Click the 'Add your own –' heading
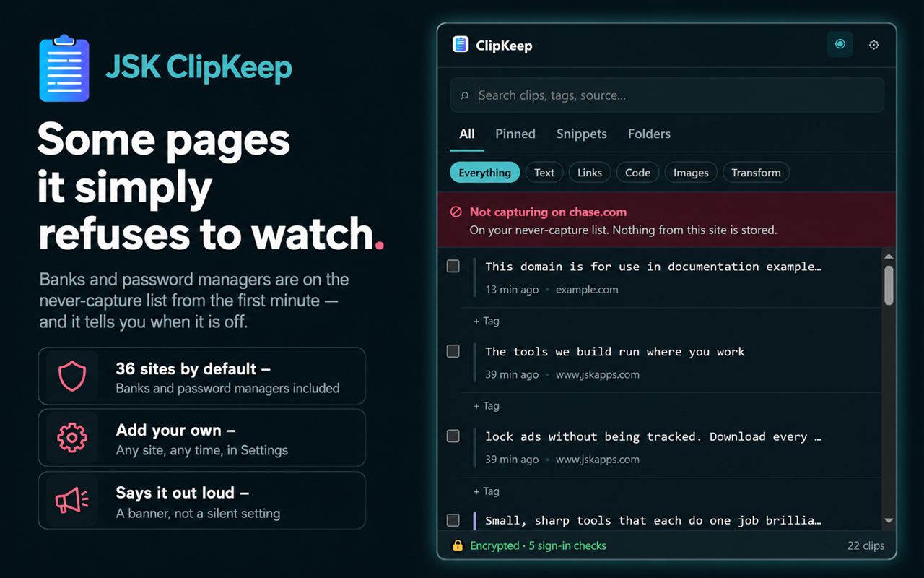Screen dimensions: 924x578 (x=176, y=431)
